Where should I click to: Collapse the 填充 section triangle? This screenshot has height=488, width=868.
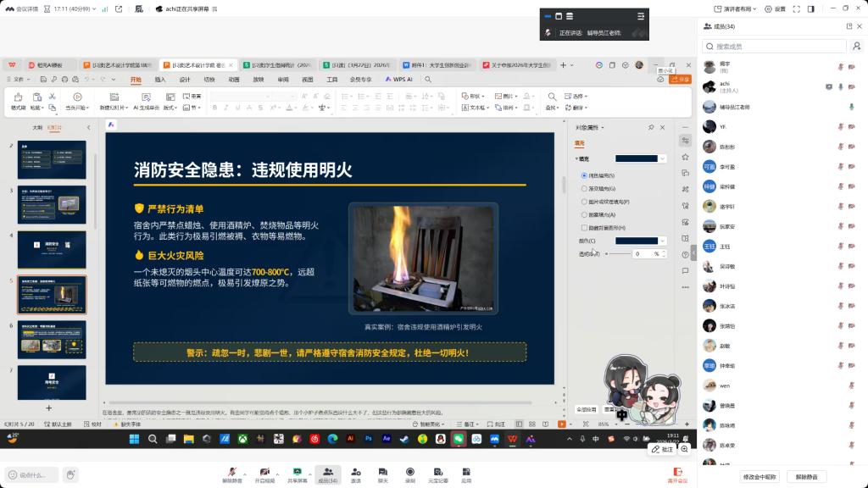tap(577, 158)
